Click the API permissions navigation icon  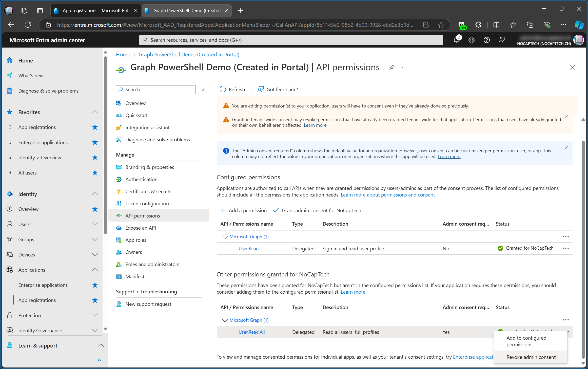(x=119, y=215)
